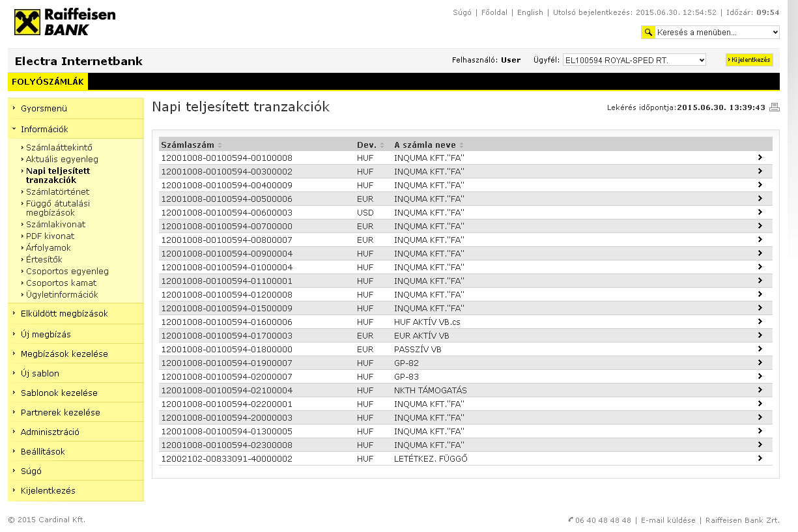This screenshot has width=798, height=532.
Task: Open Számlaáttekintő in the sidebar
Action: point(59,147)
